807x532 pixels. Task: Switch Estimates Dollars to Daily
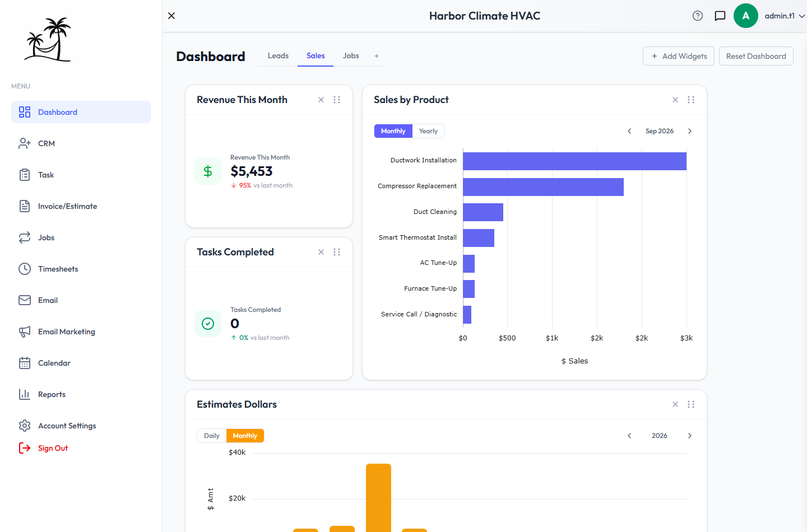tap(212, 436)
